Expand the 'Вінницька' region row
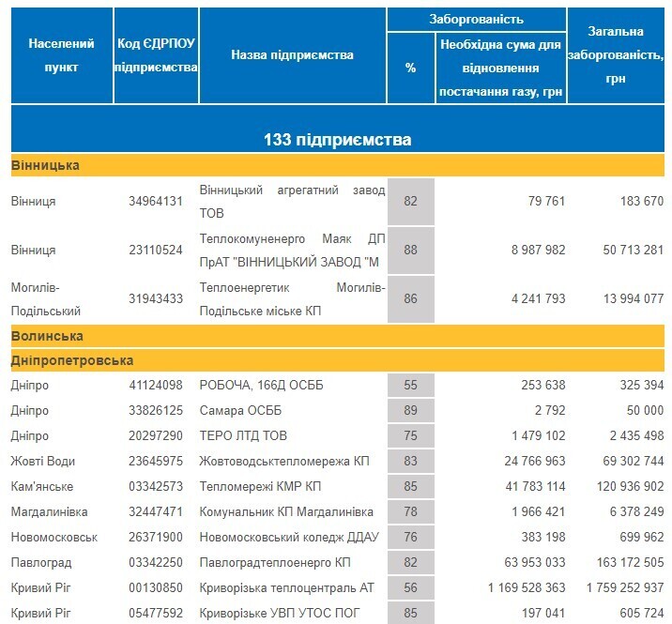 (x=45, y=166)
